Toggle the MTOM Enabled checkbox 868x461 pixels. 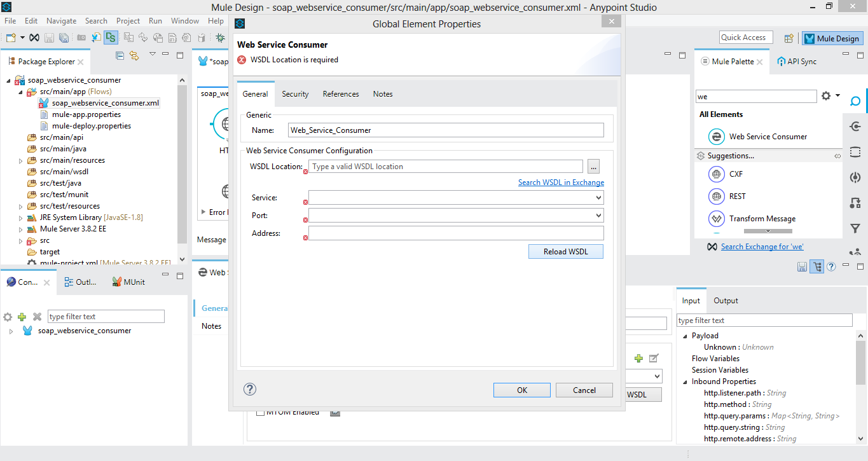click(x=260, y=412)
